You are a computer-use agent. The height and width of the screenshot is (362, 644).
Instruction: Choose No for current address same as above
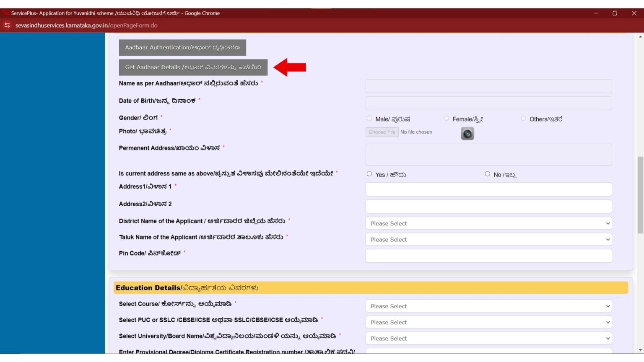tap(487, 174)
